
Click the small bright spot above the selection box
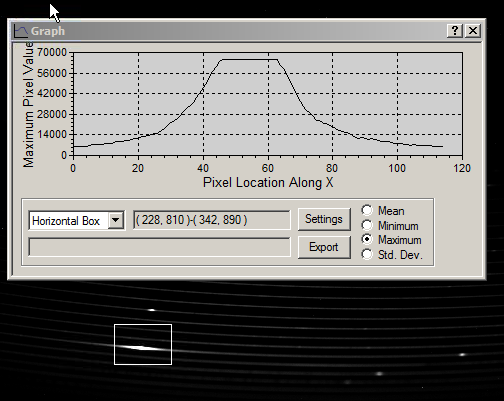[x=152, y=310]
